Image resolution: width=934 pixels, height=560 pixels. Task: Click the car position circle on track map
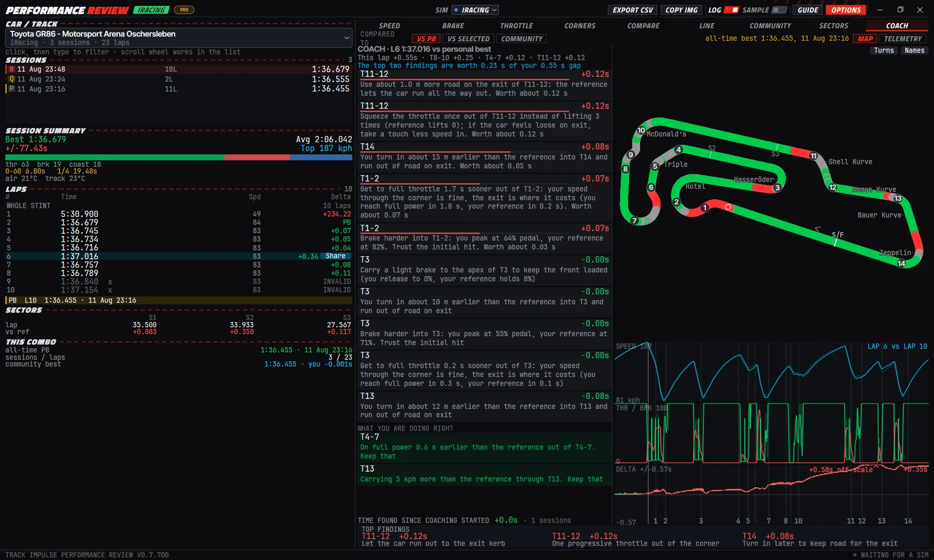point(728,208)
